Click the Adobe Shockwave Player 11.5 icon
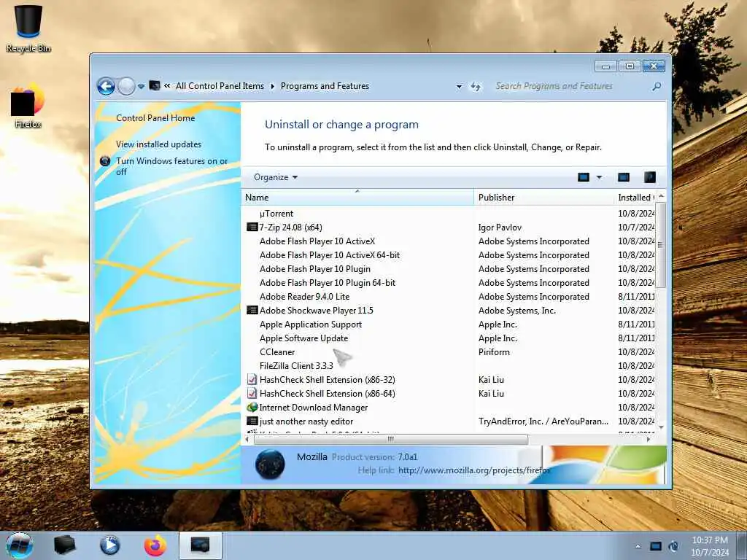This screenshot has height=560, width=747. [x=252, y=310]
